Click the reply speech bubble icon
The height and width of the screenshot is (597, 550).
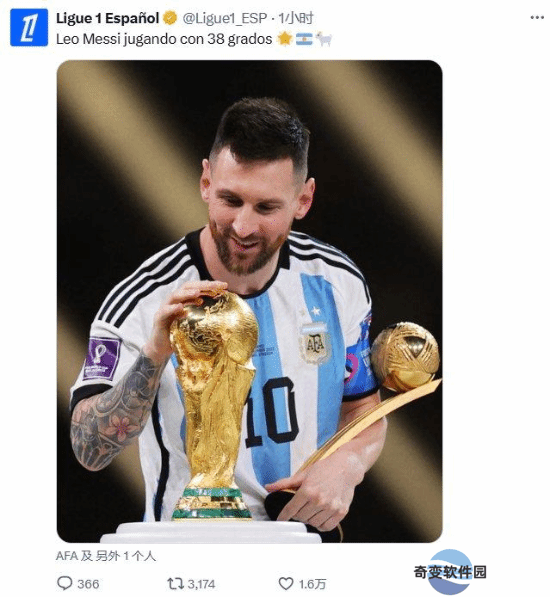64,583
